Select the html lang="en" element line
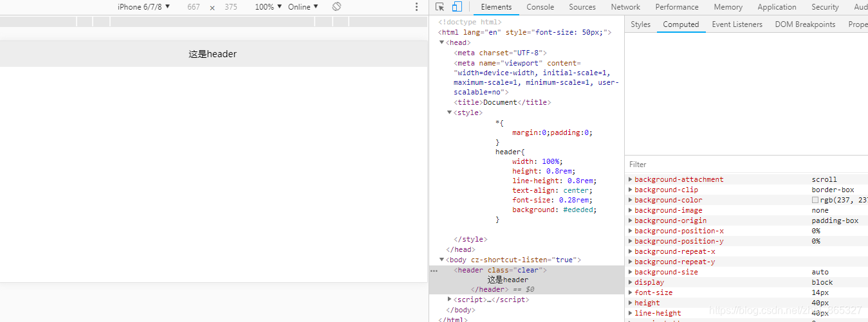Image resolution: width=868 pixels, height=322 pixels. pos(525,32)
